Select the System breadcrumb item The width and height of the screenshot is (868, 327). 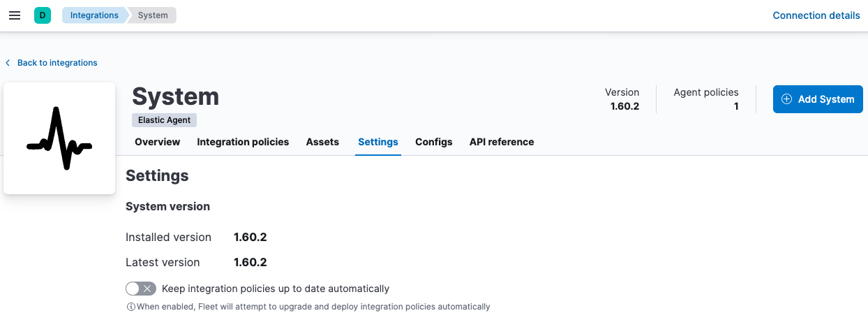(x=153, y=15)
